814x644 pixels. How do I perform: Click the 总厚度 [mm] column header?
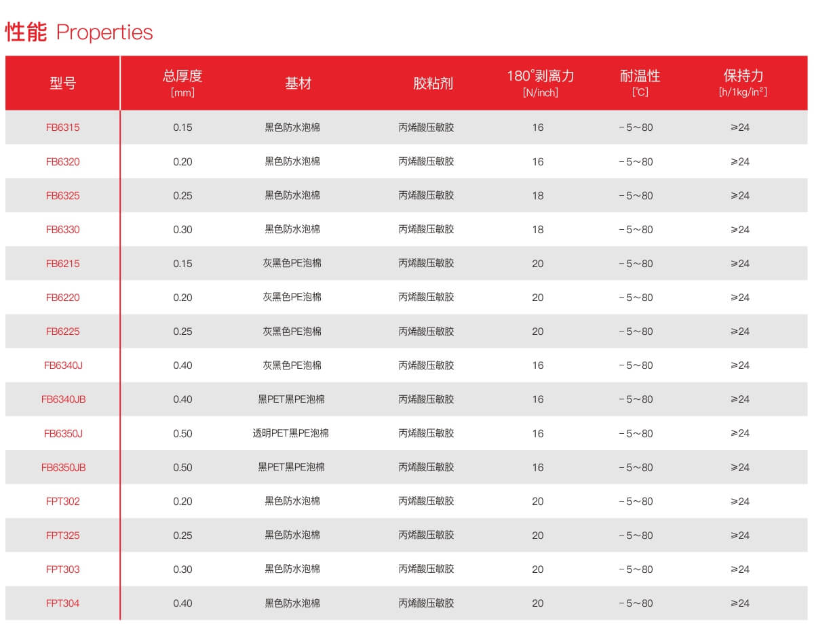coord(182,83)
